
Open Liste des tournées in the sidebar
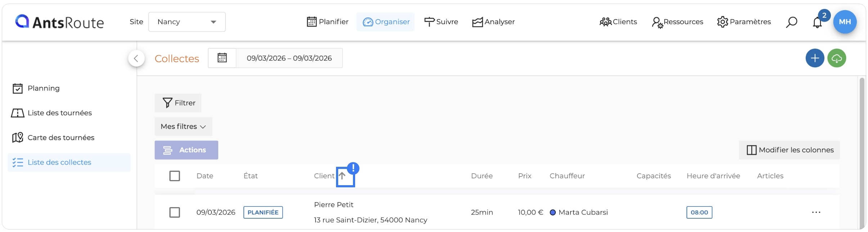pos(69,113)
